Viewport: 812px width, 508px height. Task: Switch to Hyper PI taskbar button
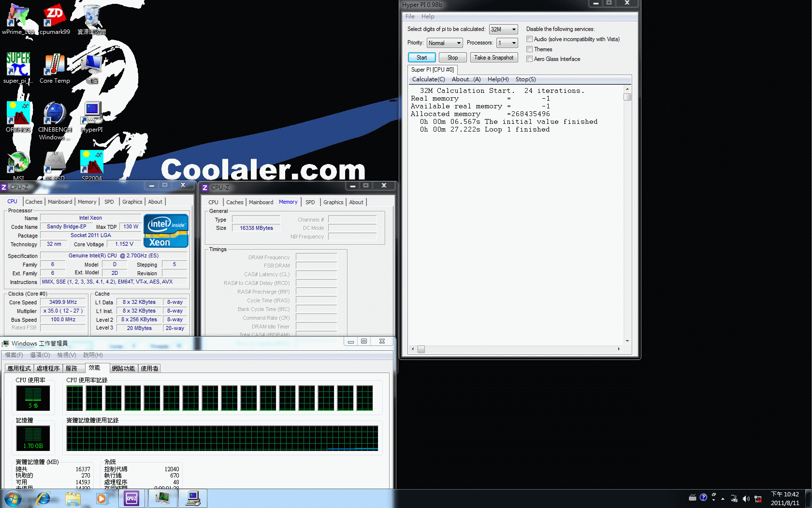(193, 498)
